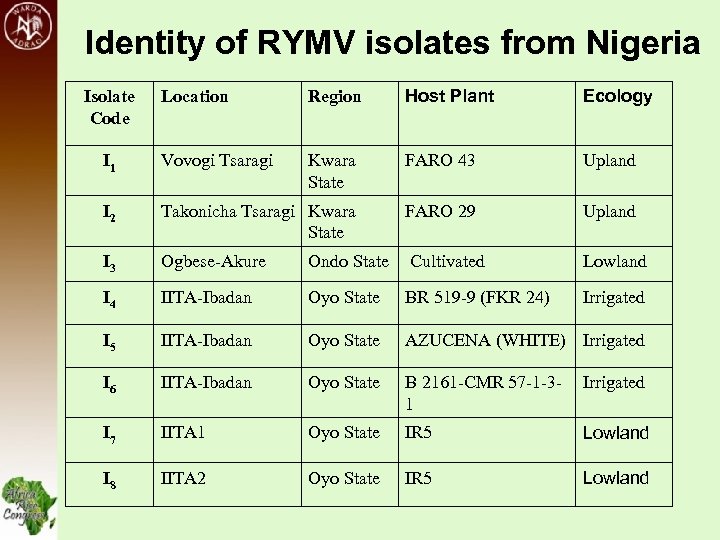Click the Host Plant column header
The height and width of the screenshot is (540, 720).
click(x=449, y=96)
